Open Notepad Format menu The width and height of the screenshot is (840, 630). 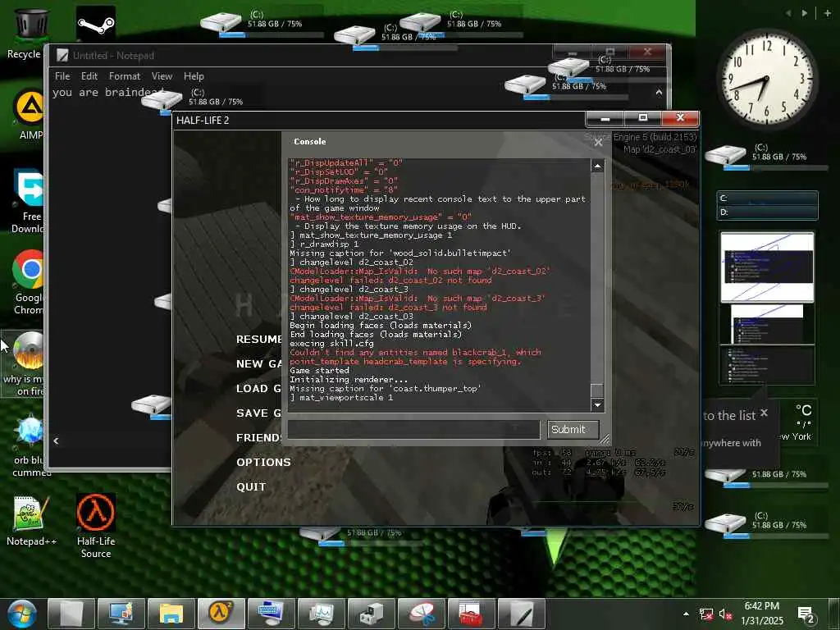[125, 76]
